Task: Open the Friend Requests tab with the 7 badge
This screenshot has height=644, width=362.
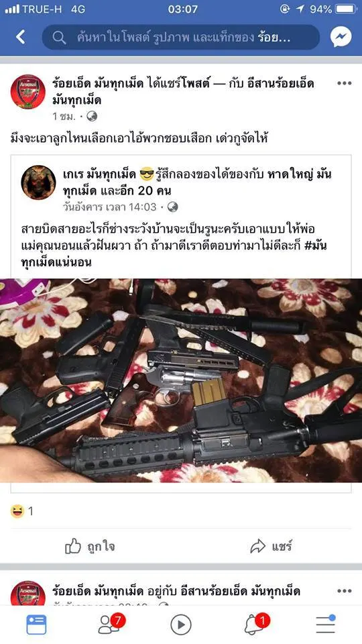Action: (x=110, y=624)
